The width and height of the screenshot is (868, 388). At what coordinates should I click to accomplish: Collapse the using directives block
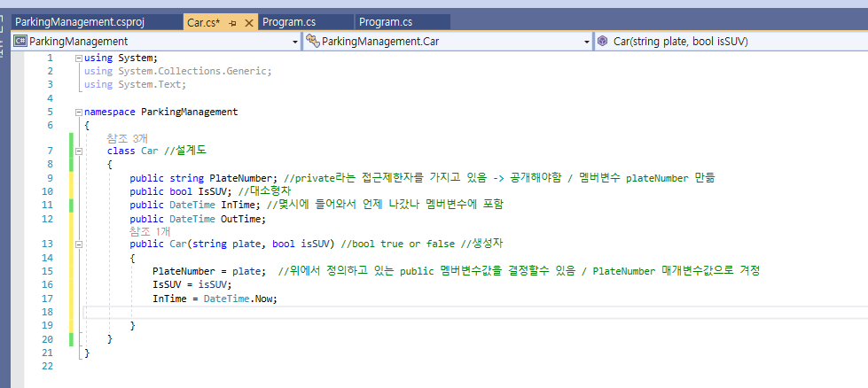click(x=79, y=58)
